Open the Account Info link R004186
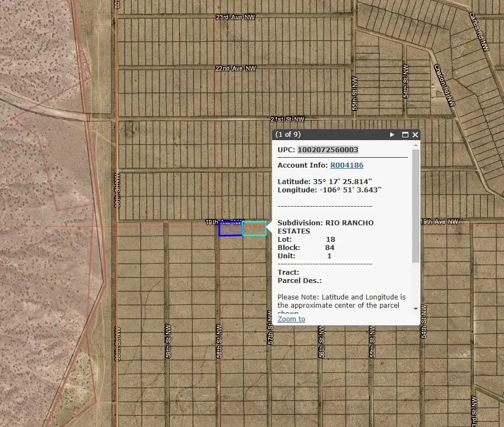Screen dimensions: 504x427 (x=346, y=165)
